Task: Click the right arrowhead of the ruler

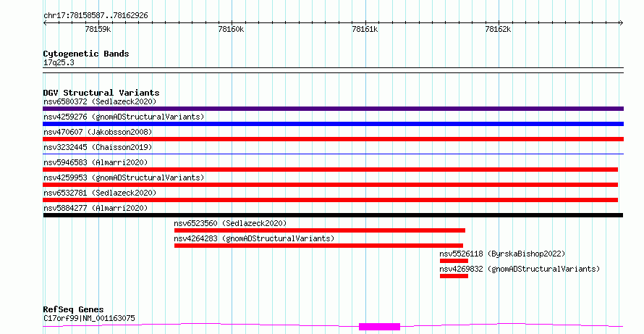Action: pyautogui.click(x=621, y=23)
